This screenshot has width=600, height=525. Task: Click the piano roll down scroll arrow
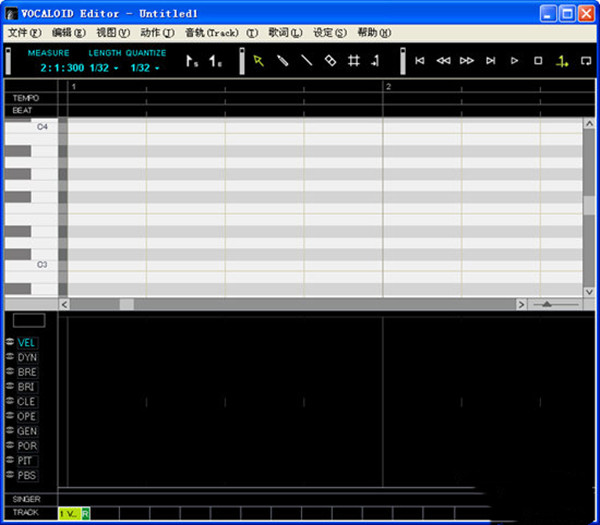(589, 292)
